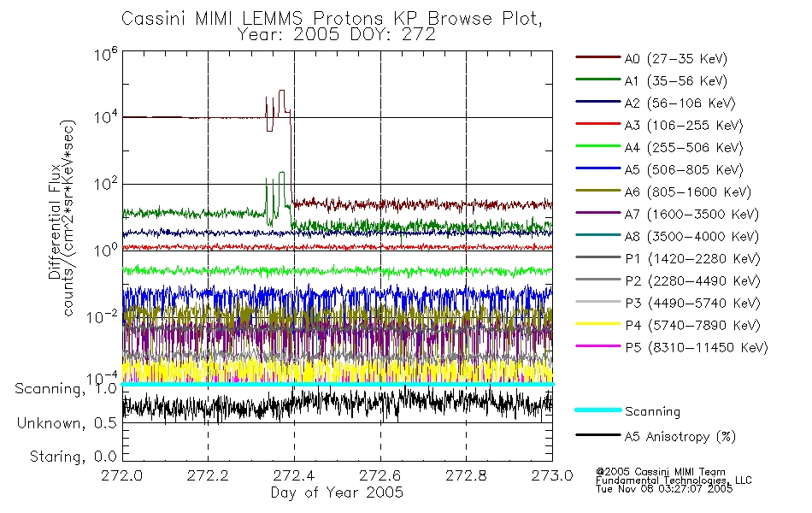Click the x-axis tick label 273.0

click(x=552, y=475)
